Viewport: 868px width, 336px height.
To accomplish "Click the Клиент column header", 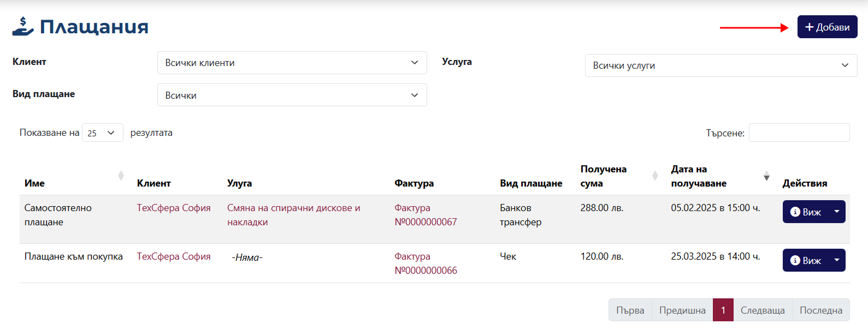I will coord(153,183).
